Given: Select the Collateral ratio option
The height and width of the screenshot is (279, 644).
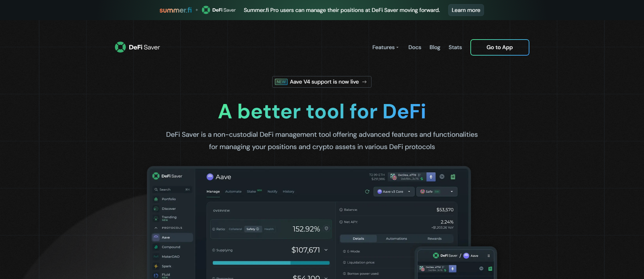Looking at the screenshot, I should [x=235, y=229].
